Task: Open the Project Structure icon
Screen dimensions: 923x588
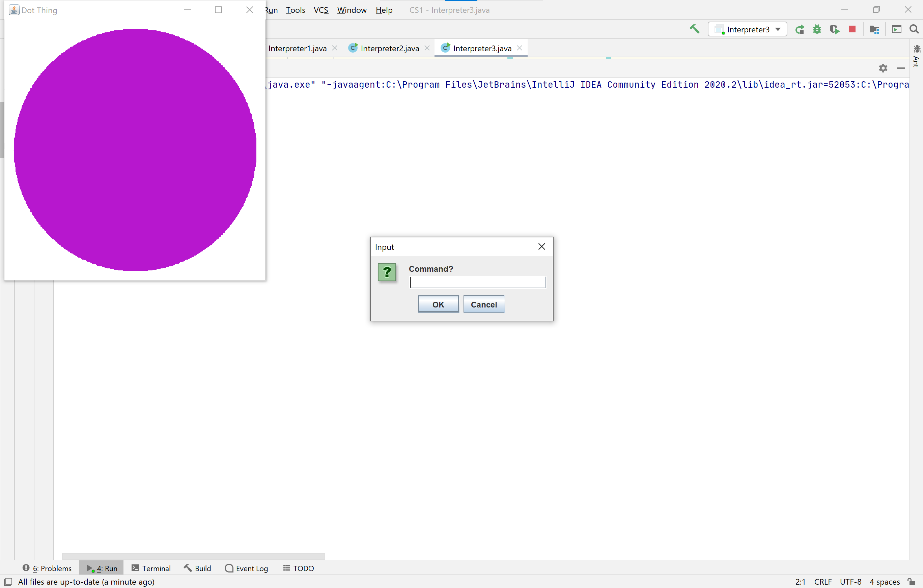Action: (874, 29)
